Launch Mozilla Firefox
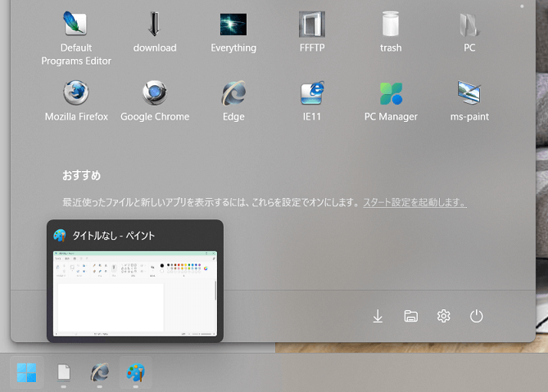Viewport: 548px width, 392px height. click(76, 101)
